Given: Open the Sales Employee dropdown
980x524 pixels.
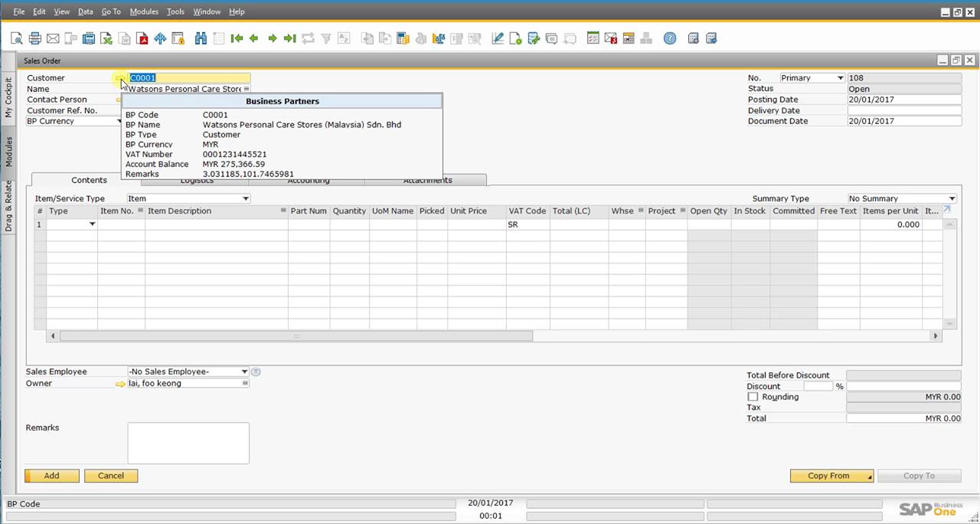Looking at the screenshot, I should coord(244,372).
